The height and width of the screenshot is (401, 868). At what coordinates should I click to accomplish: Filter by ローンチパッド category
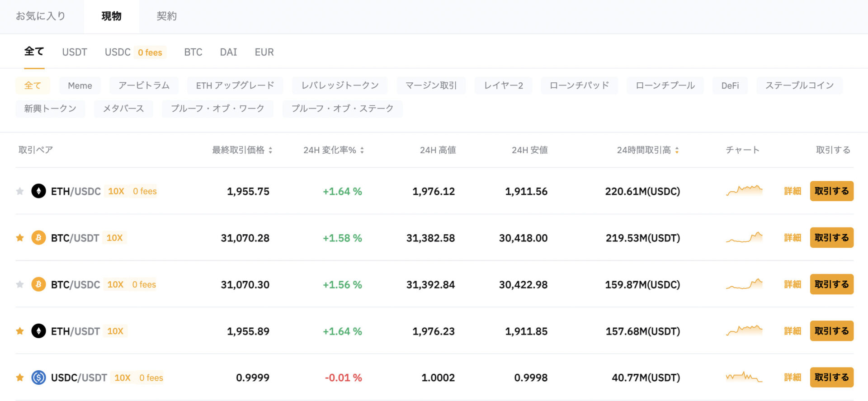coord(580,85)
